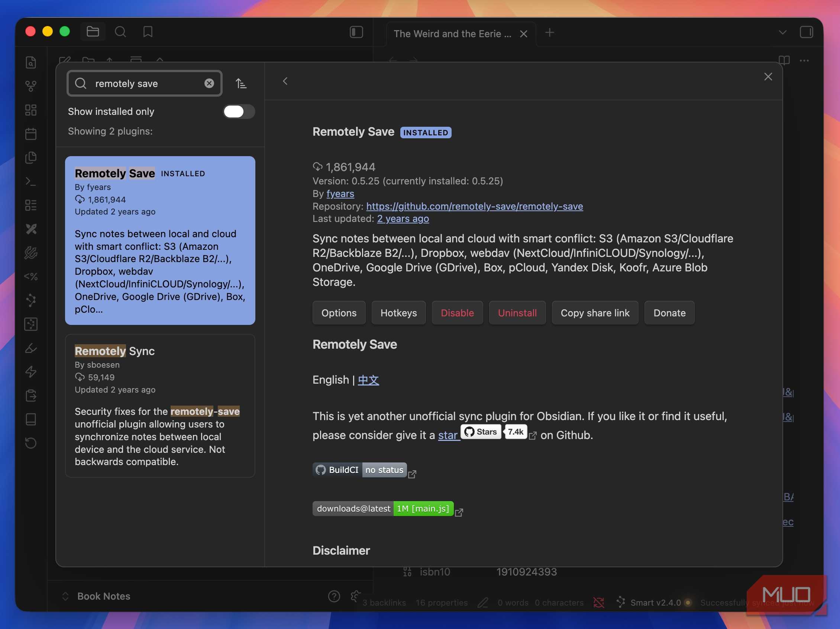Open the fyears author link
The height and width of the screenshot is (629, 840).
(340, 194)
